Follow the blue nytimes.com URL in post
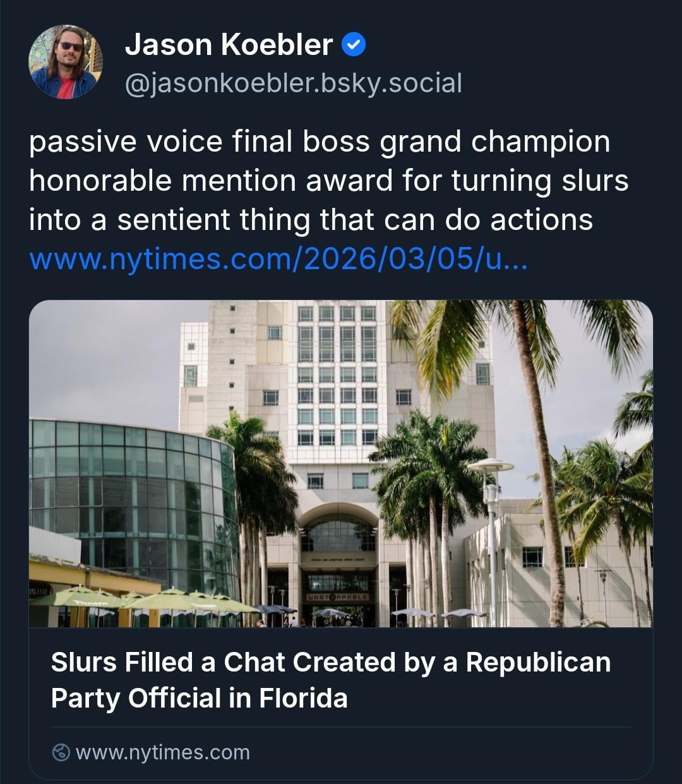682x784 pixels. [x=278, y=260]
